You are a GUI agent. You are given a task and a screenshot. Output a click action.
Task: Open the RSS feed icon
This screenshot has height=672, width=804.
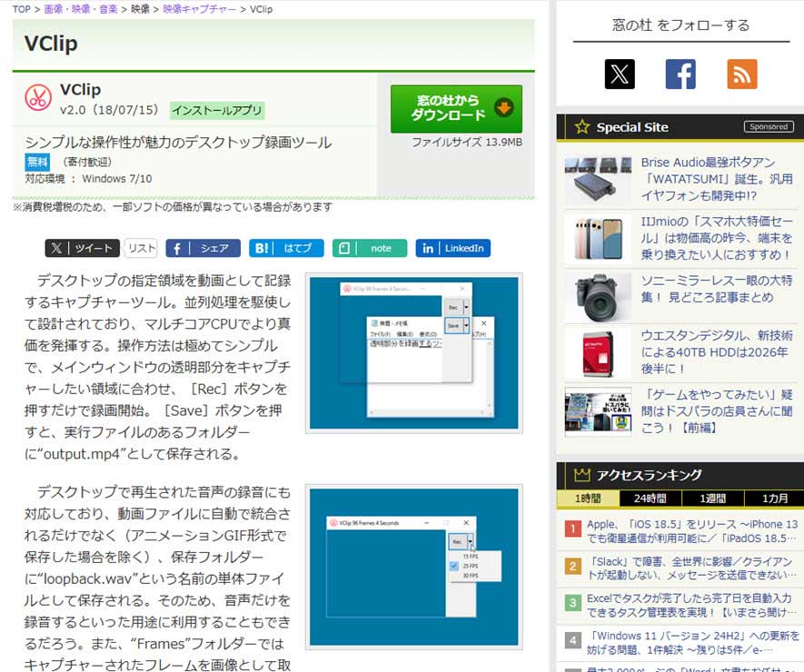[x=742, y=74]
